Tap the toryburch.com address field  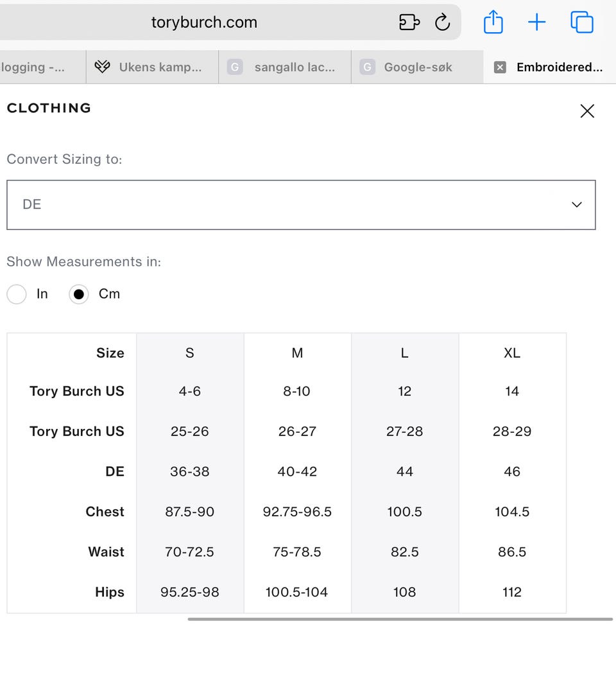[x=204, y=22]
